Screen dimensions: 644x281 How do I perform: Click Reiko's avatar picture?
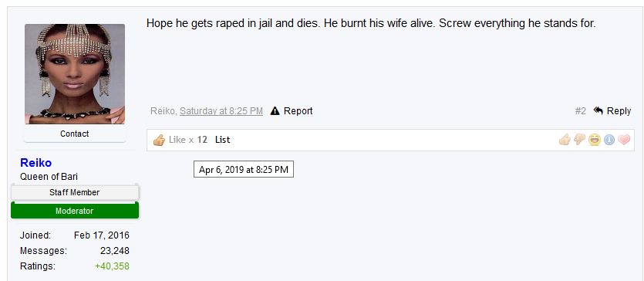pyautogui.click(x=75, y=74)
